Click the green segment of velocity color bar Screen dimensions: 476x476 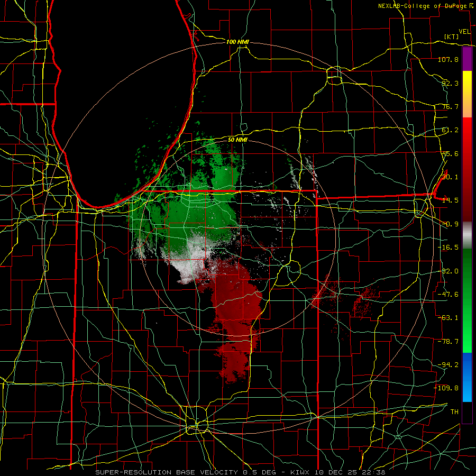pos(467,300)
